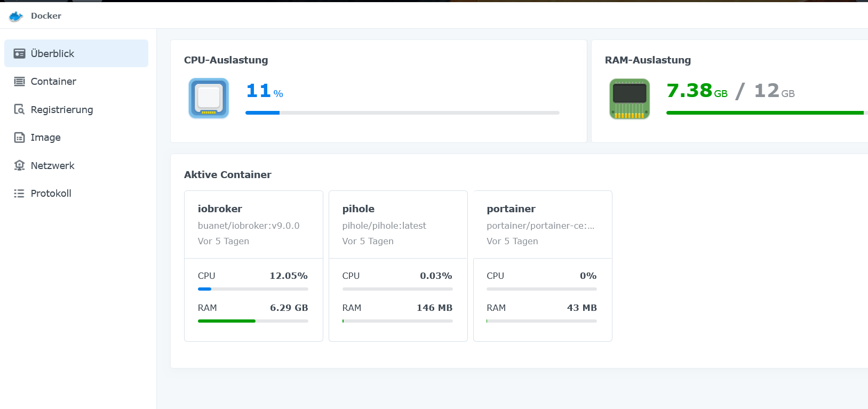
Task: Click the RAM-Auslastung heading
Action: coord(648,60)
